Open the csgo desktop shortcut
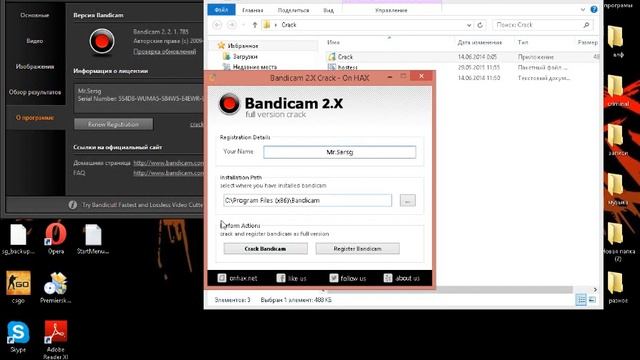Screen dimensions: 640x360 18,287
